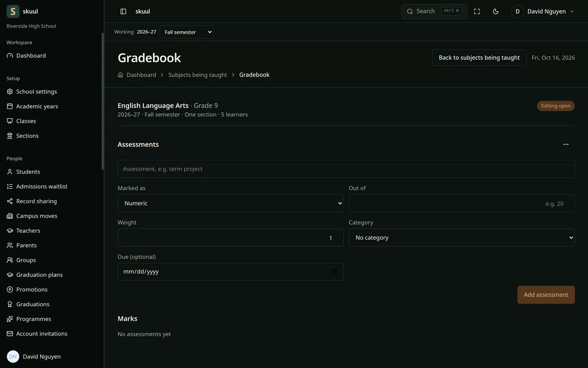Go to Promotions
Viewport: 588px width, 368px height.
[32, 290]
